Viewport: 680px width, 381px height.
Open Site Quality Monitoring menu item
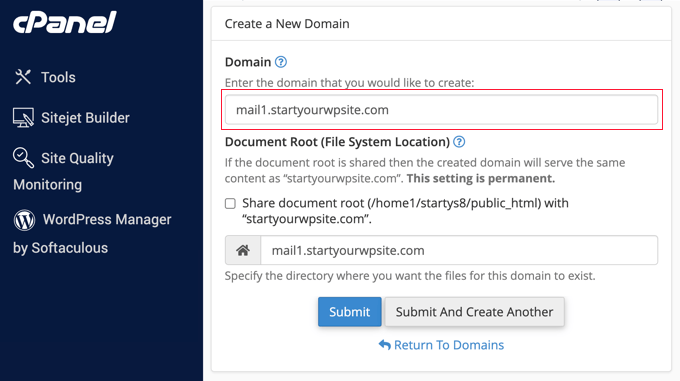[63, 171]
